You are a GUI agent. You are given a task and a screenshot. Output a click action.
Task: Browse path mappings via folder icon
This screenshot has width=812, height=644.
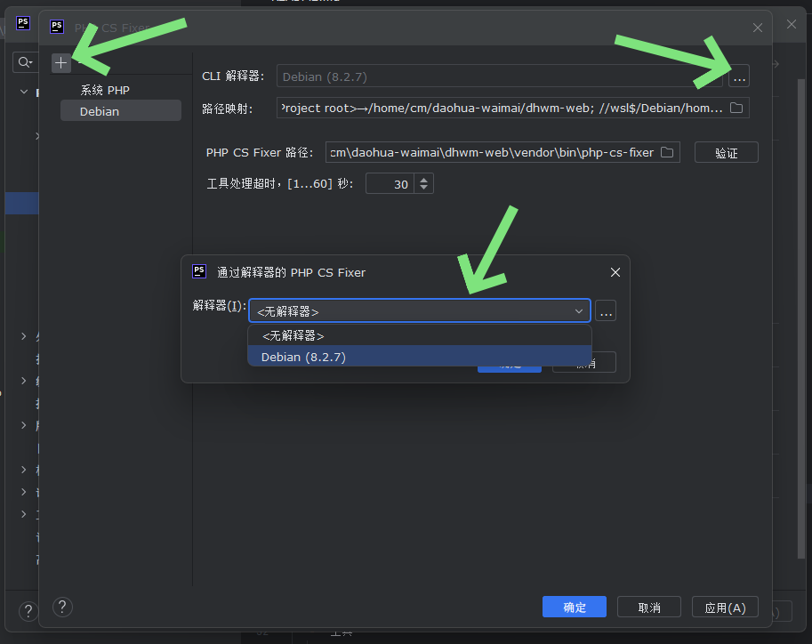click(736, 108)
